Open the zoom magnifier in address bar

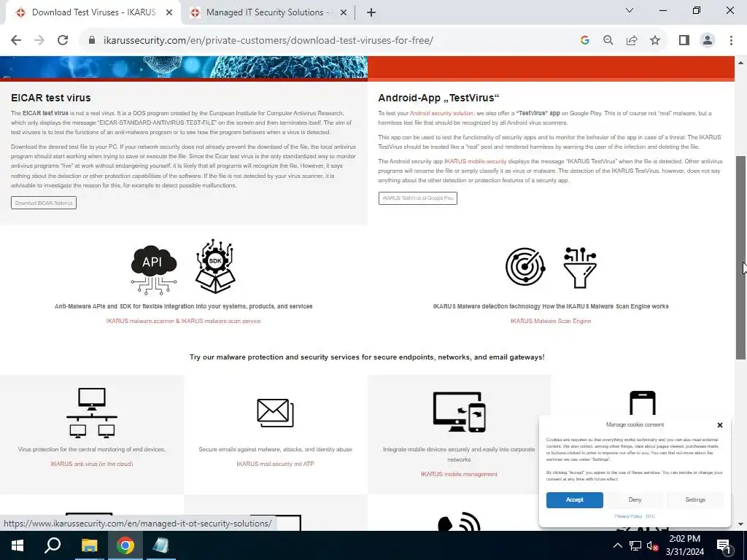tap(608, 41)
